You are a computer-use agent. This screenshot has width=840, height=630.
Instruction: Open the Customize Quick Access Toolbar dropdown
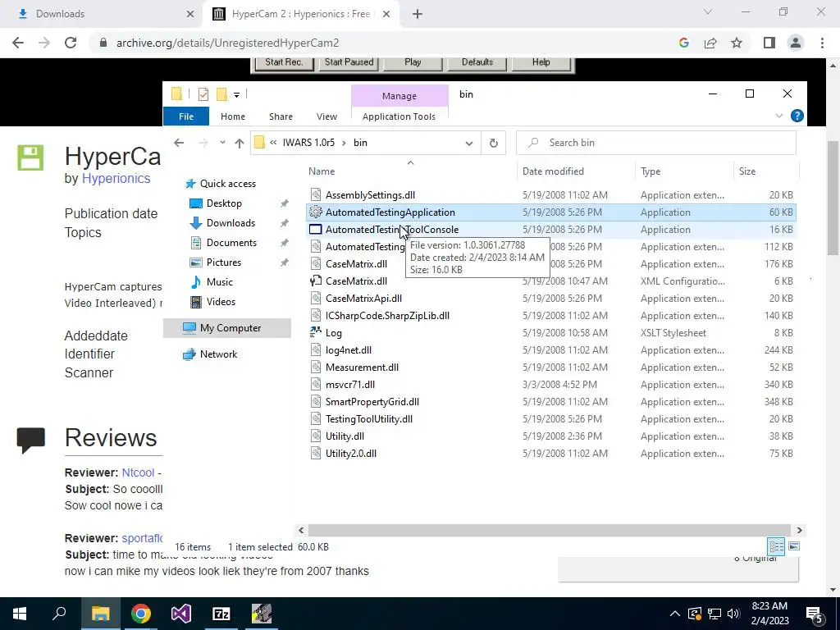coord(236,95)
